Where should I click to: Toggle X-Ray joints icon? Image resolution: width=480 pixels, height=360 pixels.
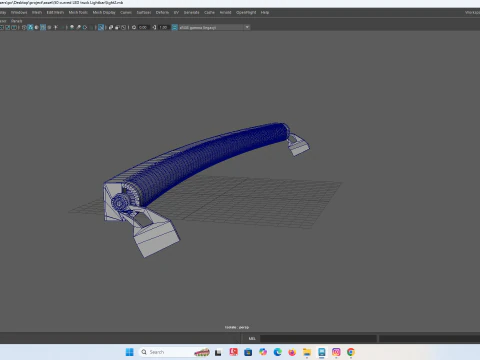[124, 27]
